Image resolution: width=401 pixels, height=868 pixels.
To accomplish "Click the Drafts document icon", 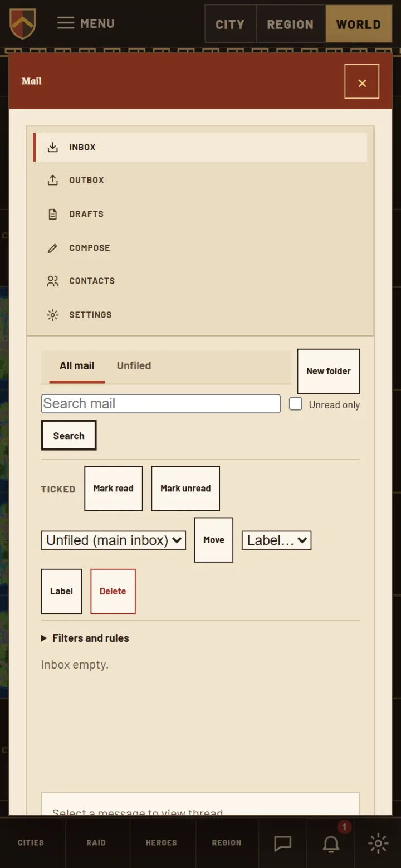I will click(x=52, y=214).
